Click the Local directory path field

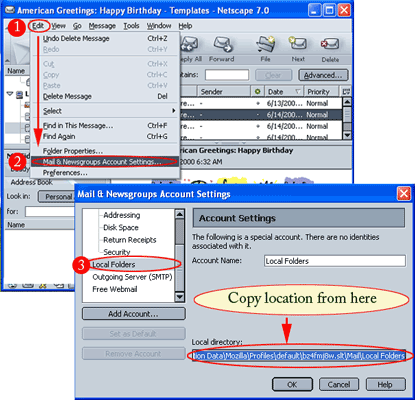click(299, 356)
